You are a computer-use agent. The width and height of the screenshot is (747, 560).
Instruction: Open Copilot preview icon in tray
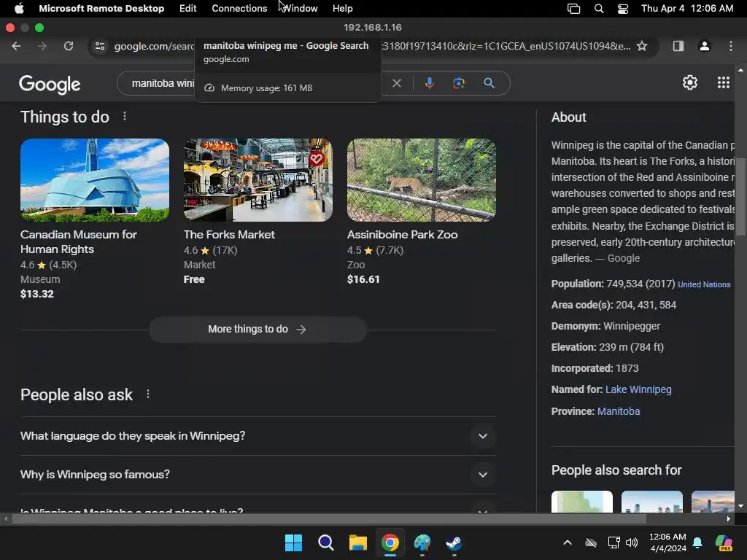pyautogui.click(x=724, y=542)
